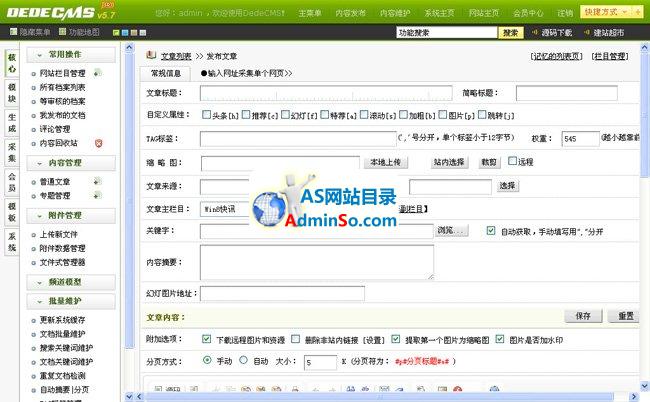Screen dimensions: 650x402
Task: Open 主菜单 in top navigation
Action: coord(310,13)
